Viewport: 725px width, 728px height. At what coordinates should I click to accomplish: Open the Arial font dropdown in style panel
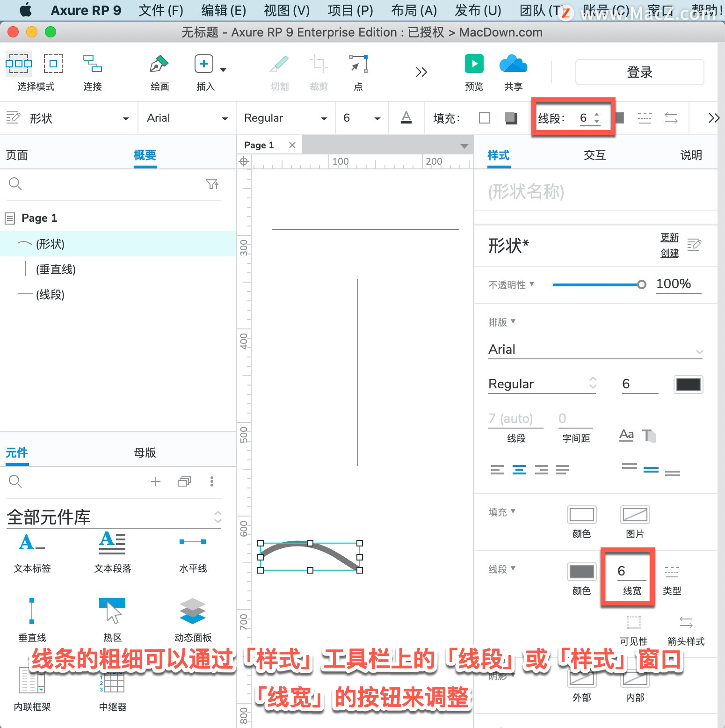(x=595, y=349)
